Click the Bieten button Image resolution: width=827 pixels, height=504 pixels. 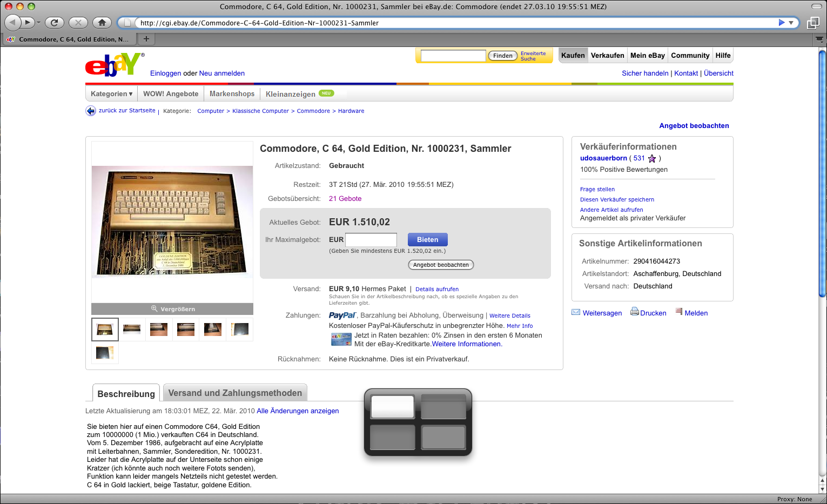[x=427, y=240]
